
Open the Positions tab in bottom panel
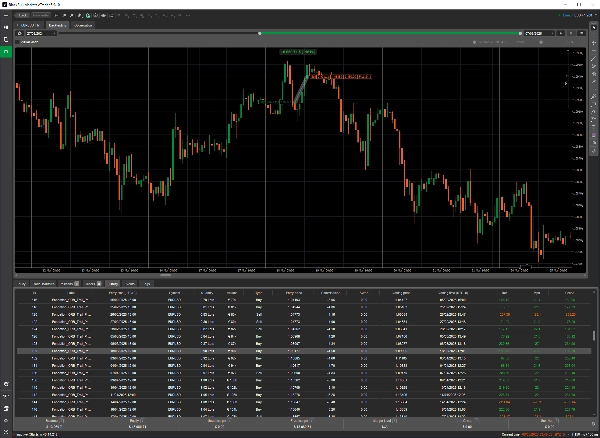(69, 284)
